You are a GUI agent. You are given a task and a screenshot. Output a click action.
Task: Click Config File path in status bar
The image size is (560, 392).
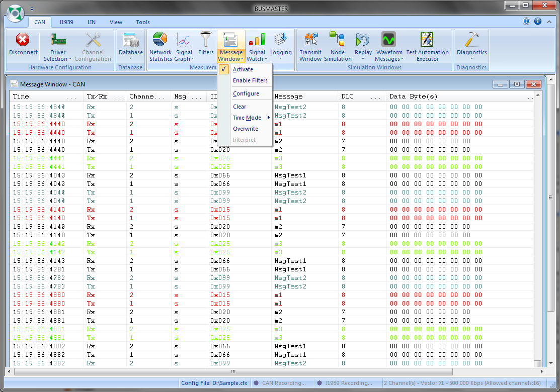pos(214,383)
